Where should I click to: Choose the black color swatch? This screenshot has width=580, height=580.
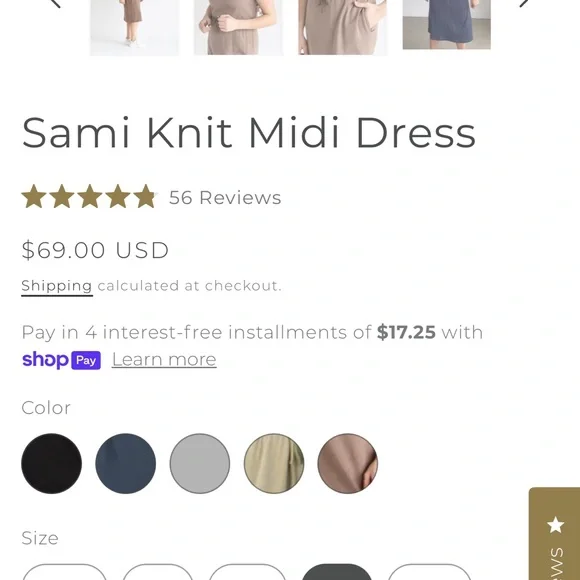(x=51, y=463)
